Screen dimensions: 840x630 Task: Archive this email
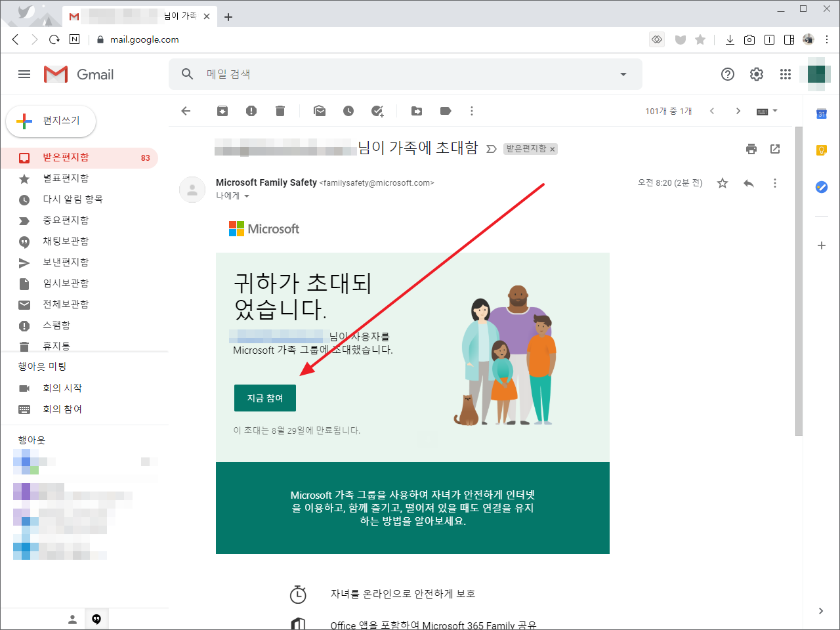coord(222,111)
